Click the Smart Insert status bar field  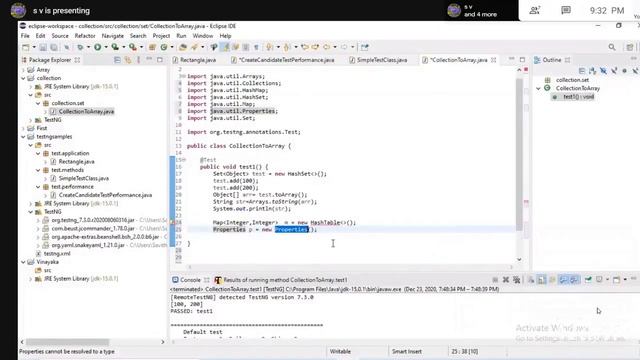406,351
